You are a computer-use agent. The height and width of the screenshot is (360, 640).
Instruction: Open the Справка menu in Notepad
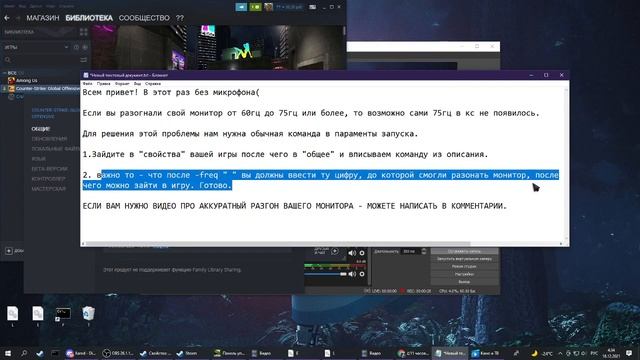[153, 84]
